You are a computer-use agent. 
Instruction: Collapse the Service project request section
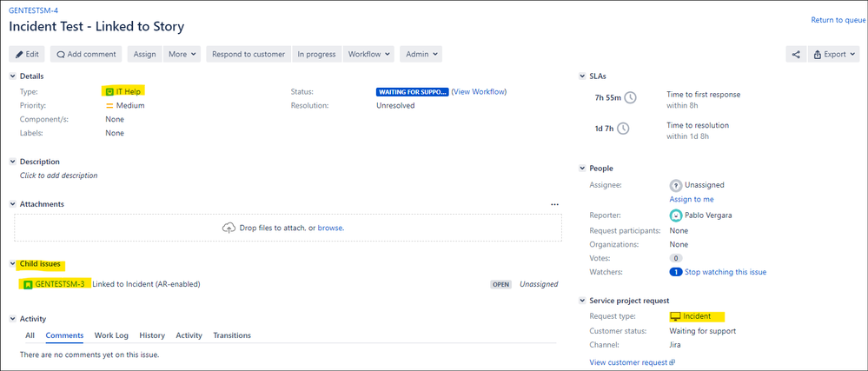pyautogui.click(x=582, y=301)
